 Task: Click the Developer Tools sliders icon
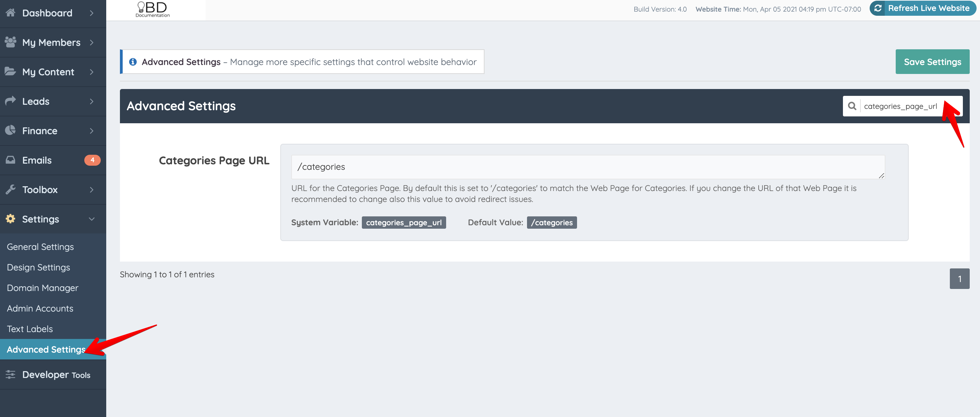pos(11,375)
